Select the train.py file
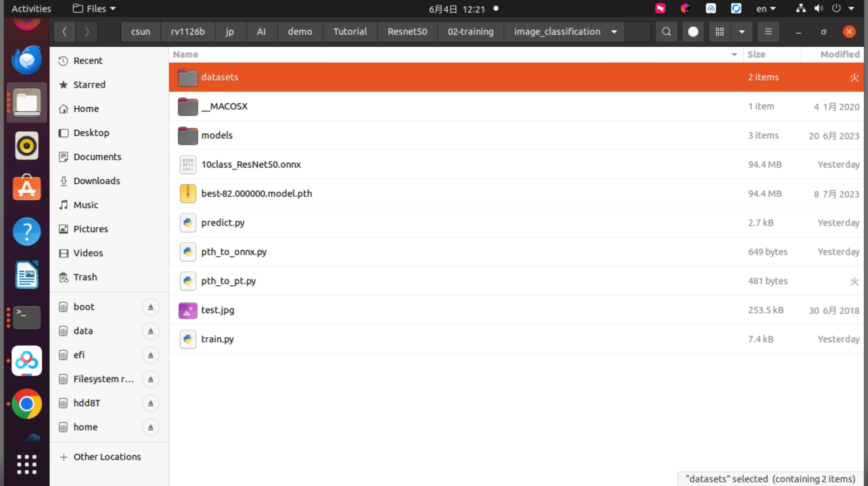 (516, 339)
